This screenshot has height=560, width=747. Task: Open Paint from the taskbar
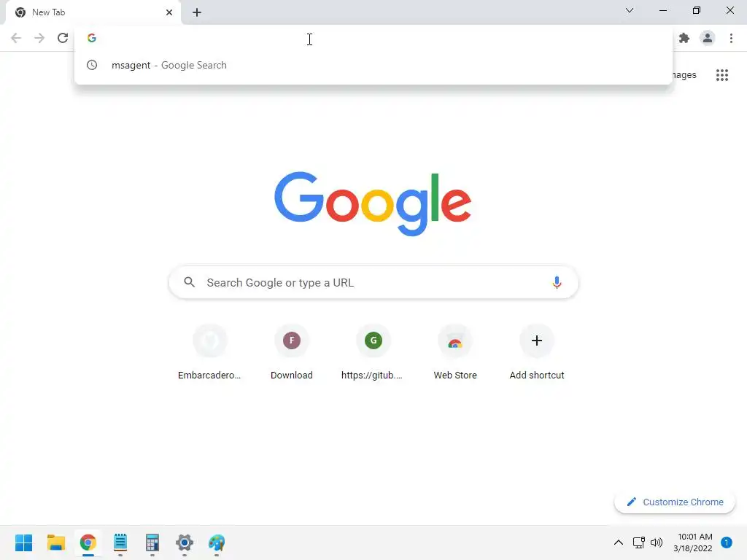217,542
